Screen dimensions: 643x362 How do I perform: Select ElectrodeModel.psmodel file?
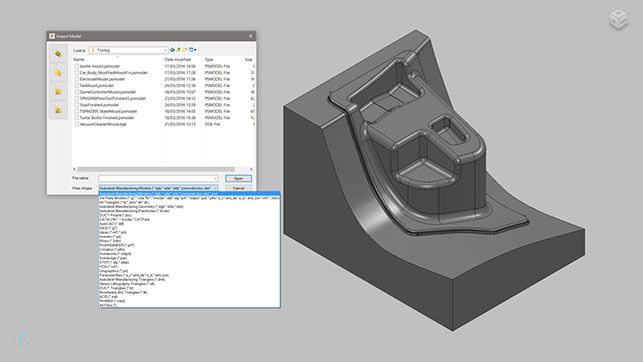tap(102, 79)
